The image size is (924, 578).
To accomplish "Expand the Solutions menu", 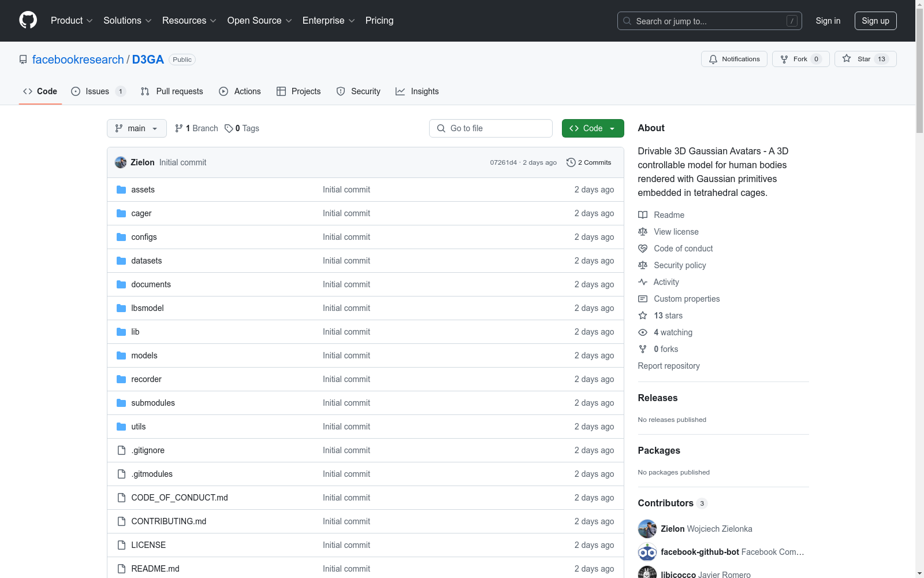I will pyautogui.click(x=128, y=20).
